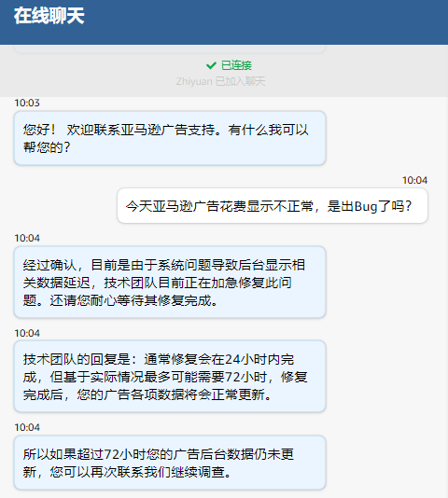Click the 在线聊天 header title

(49, 16)
